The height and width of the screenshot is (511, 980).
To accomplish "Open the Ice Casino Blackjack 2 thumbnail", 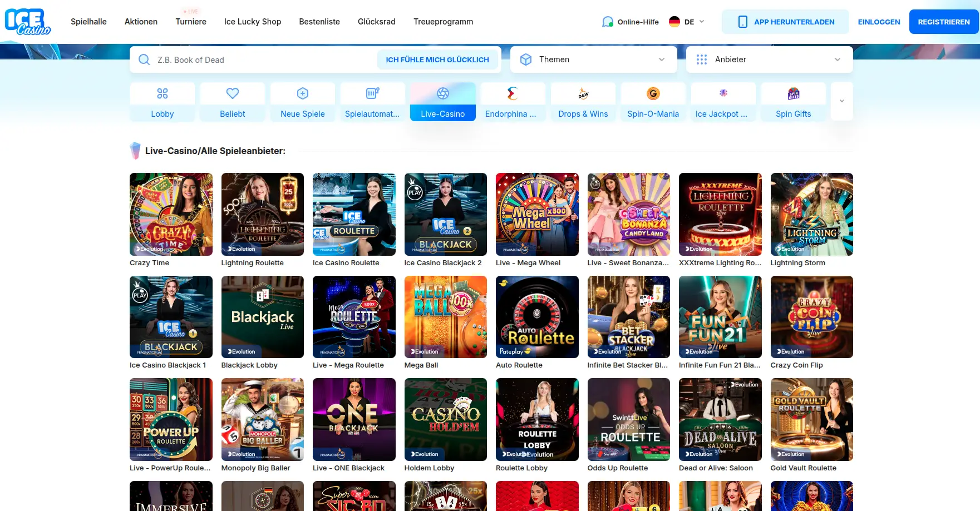I will [x=446, y=214].
